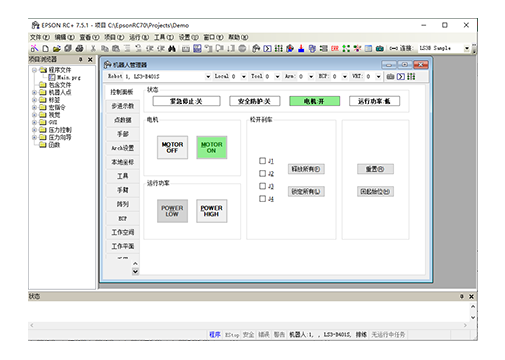505x360 pixels.
Task: Open the 帮助 menu
Action: coord(238,37)
